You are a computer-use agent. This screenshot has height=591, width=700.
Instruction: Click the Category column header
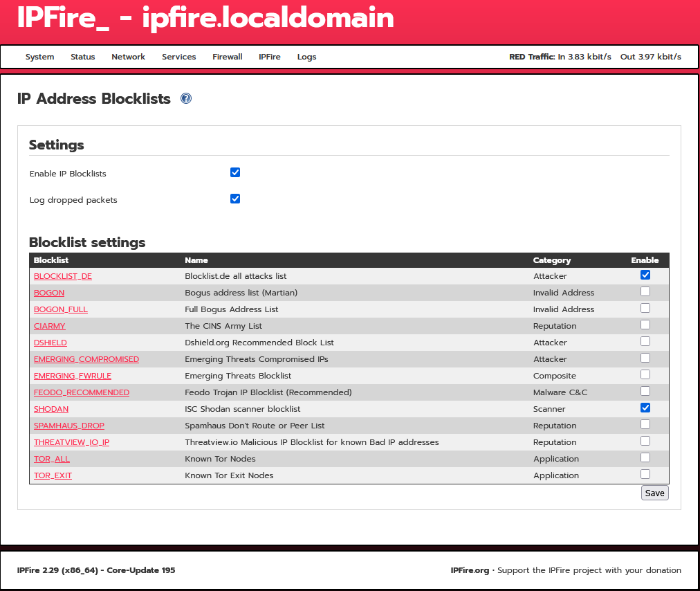[552, 260]
